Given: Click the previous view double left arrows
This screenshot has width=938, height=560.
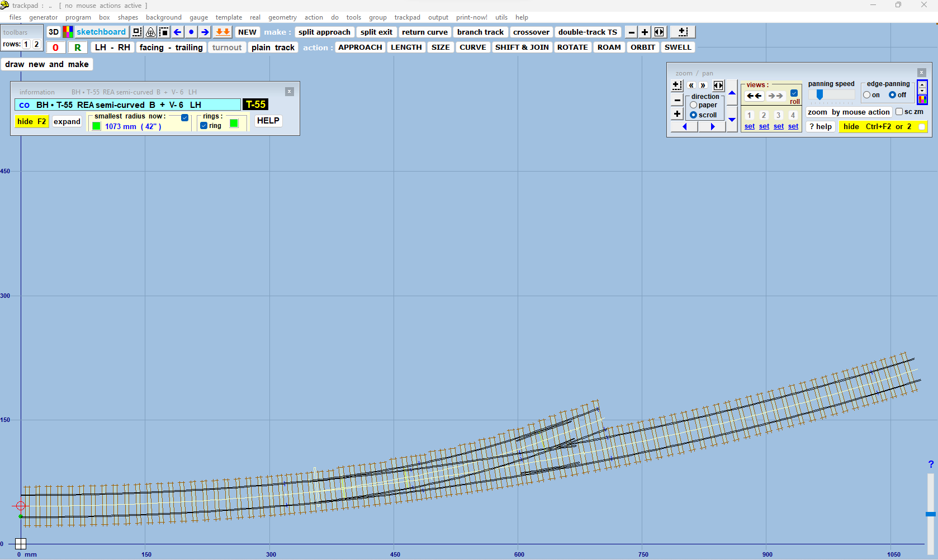Looking at the screenshot, I should [x=754, y=96].
